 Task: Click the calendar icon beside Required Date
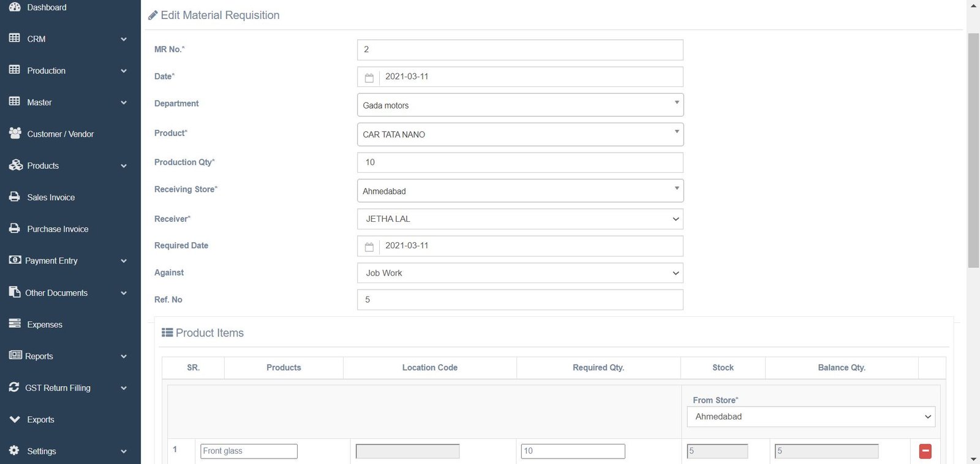coord(369,246)
